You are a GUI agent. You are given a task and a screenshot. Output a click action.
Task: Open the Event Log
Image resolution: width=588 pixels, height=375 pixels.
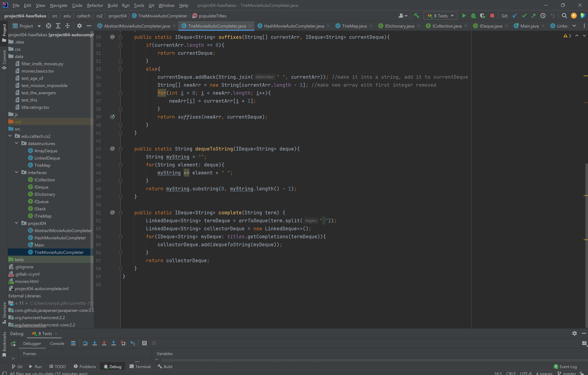coord(565,366)
